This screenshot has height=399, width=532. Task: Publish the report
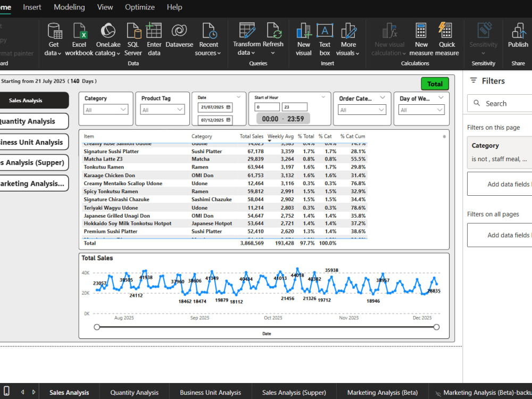pos(518,35)
